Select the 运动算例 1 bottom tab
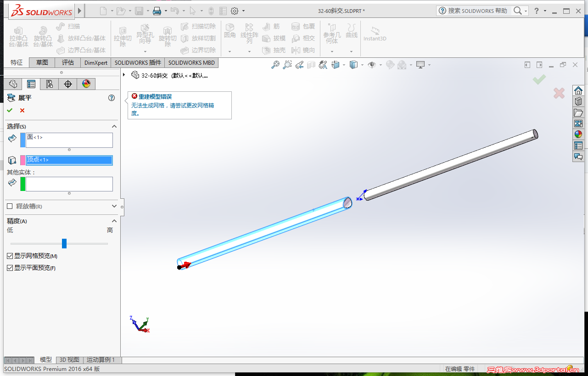Image resolution: width=588 pixels, height=376 pixels. click(101, 360)
